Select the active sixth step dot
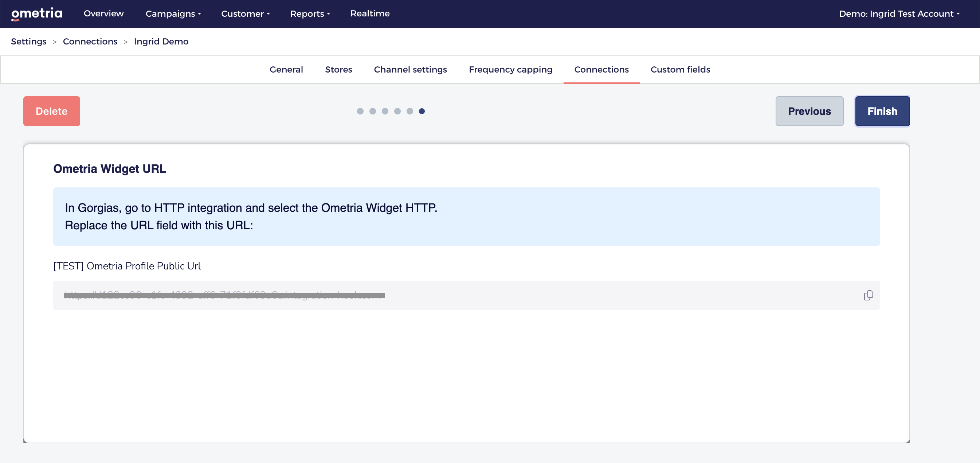This screenshot has height=463, width=980. (422, 111)
